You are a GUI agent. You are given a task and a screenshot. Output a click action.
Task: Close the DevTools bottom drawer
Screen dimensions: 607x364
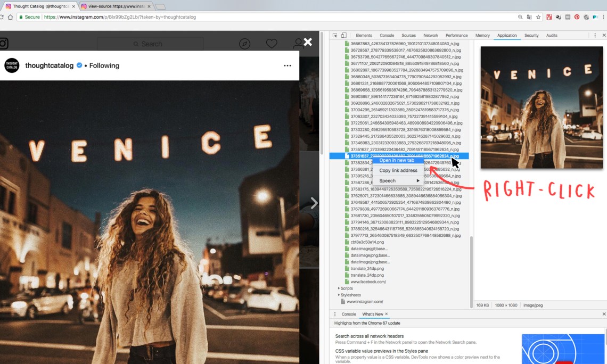click(603, 314)
